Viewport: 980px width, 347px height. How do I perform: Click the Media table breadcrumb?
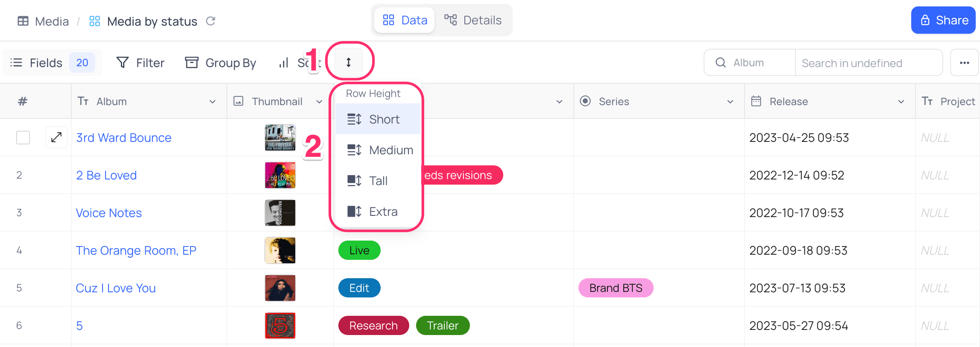43,21
